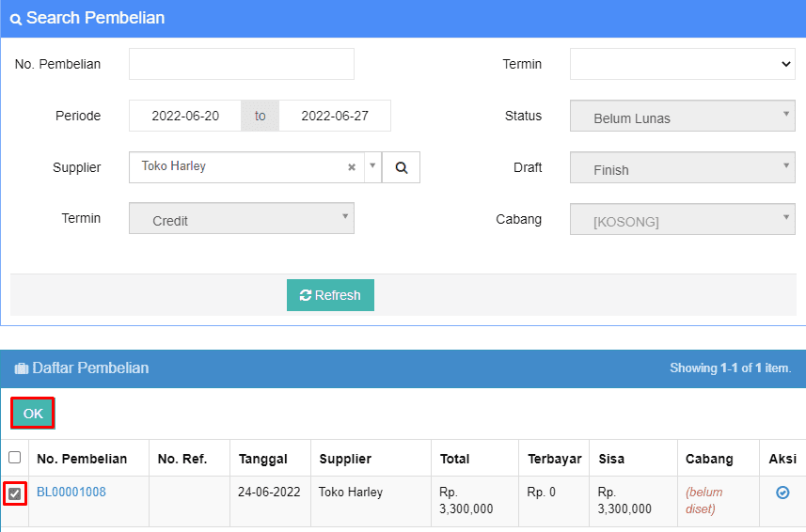Expand the Supplier dropdown arrow
This screenshot has height=532, width=806.
pyautogui.click(x=372, y=167)
